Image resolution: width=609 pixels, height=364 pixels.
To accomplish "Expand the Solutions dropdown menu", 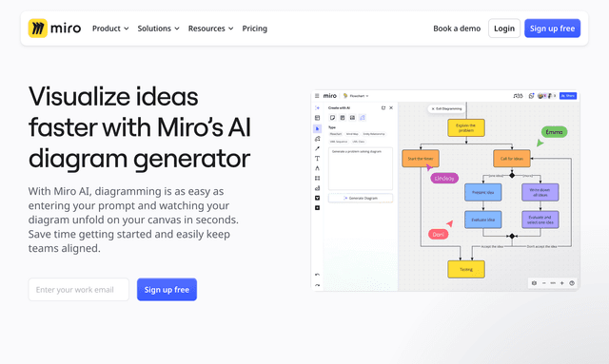I will coord(159,29).
